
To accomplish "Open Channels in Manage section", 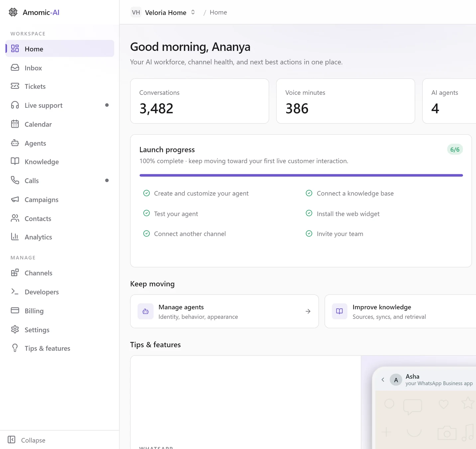I will click(60, 273).
